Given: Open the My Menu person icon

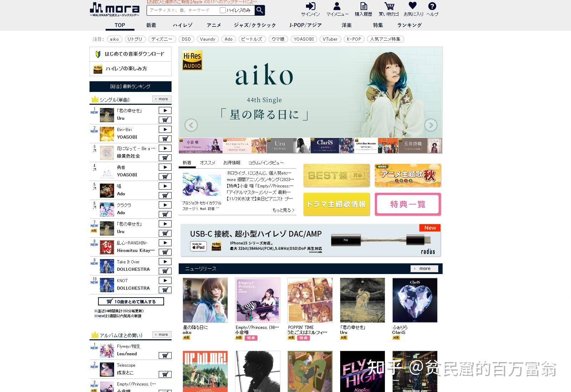Looking at the screenshot, I should pyautogui.click(x=337, y=9).
